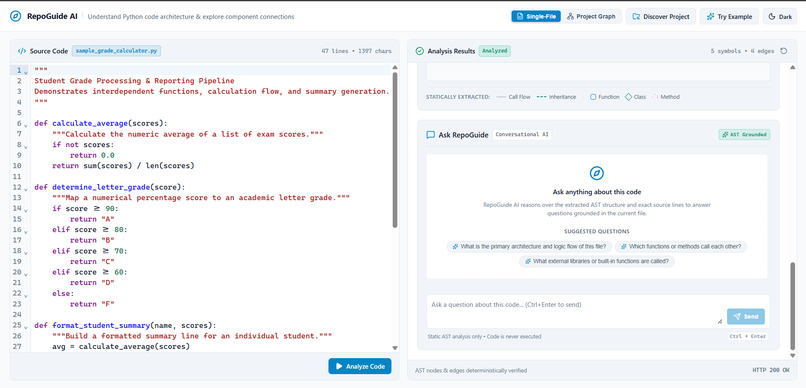The width and height of the screenshot is (806, 388).
Task: Click the RepoGuide AI compass logo
Action: click(x=15, y=16)
